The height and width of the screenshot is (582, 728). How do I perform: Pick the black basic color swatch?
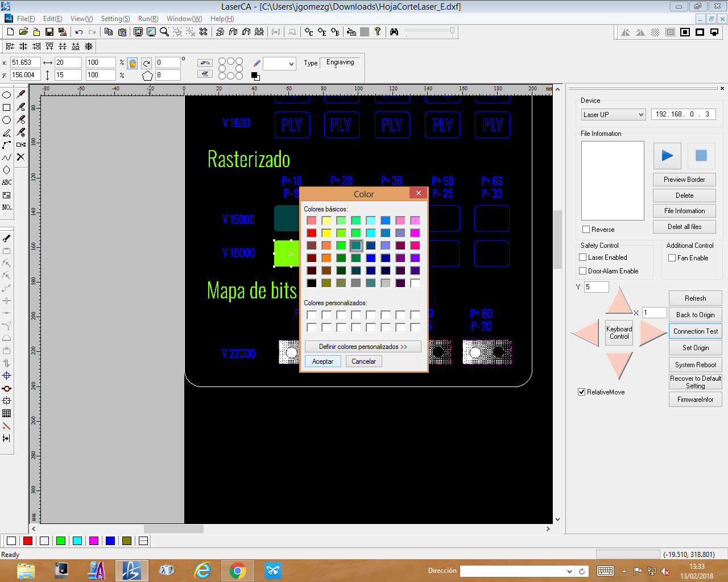[312, 283]
